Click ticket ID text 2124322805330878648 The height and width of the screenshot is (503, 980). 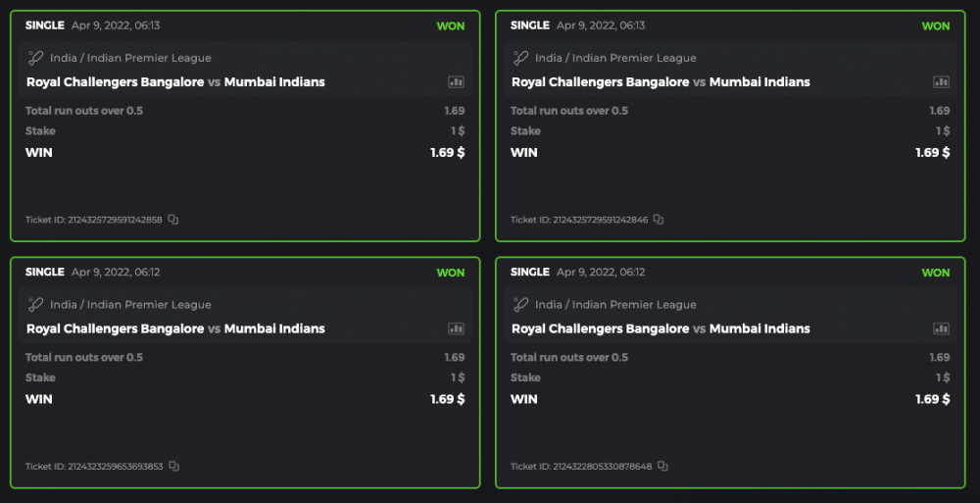[603, 467]
